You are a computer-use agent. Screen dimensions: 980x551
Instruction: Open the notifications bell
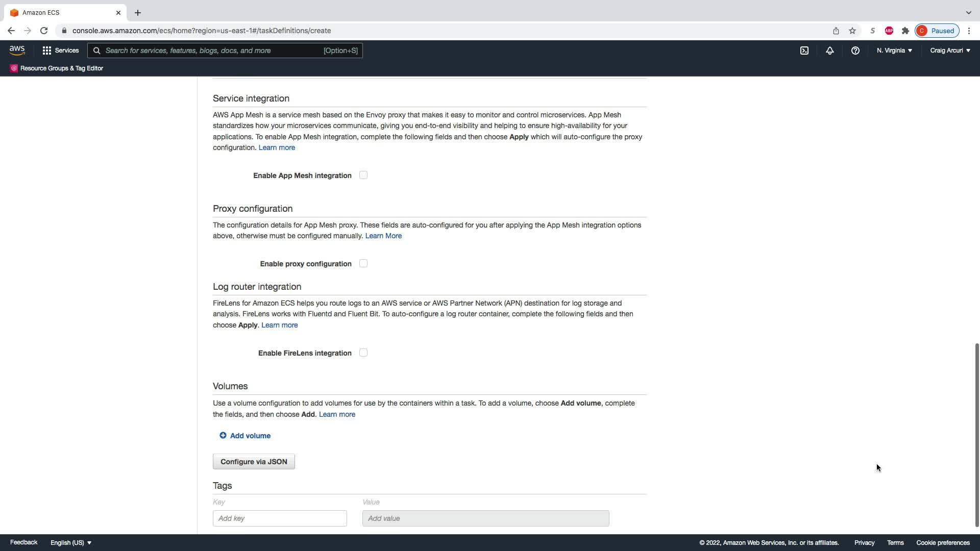[830, 51]
